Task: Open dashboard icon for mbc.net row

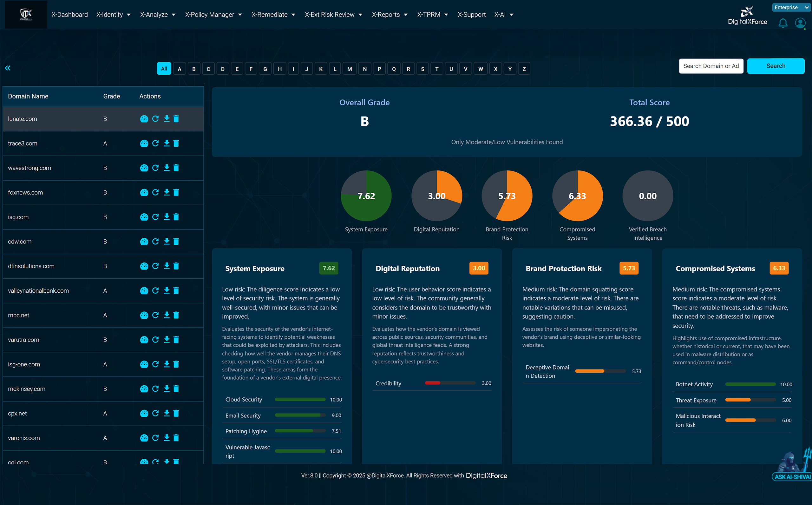Action: (144, 315)
